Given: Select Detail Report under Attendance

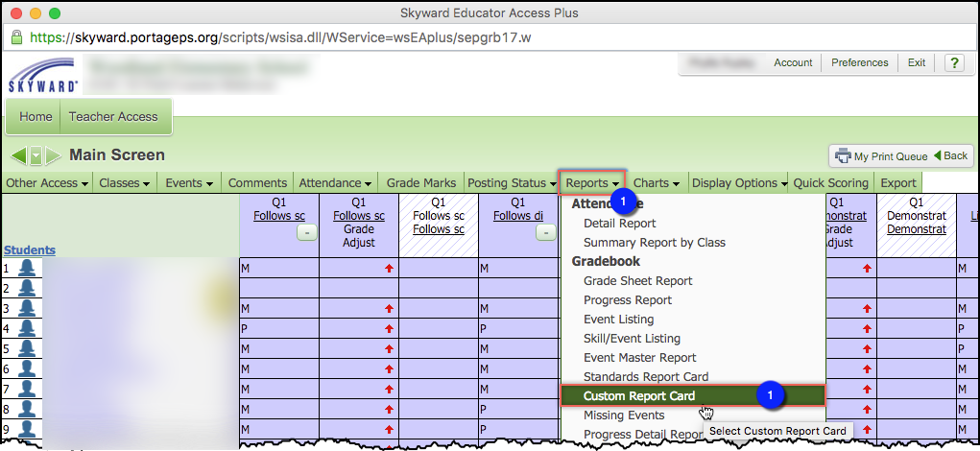Looking at the screenshot, I should click(x=619, y=223).
